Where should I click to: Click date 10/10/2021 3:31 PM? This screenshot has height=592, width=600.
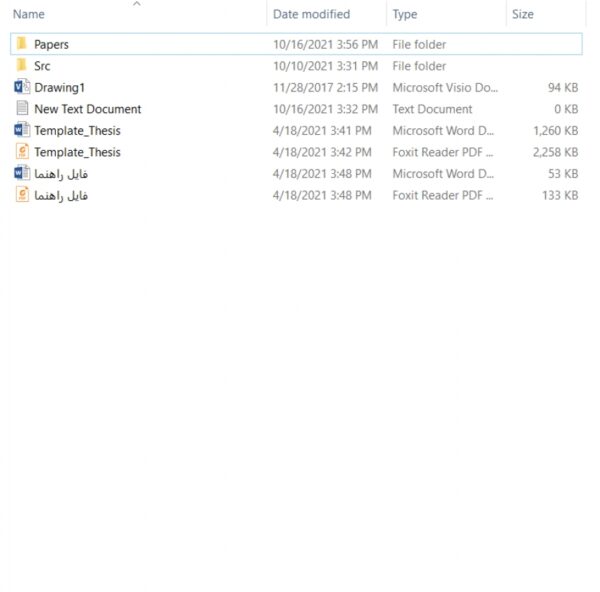[x=326, y=66]
